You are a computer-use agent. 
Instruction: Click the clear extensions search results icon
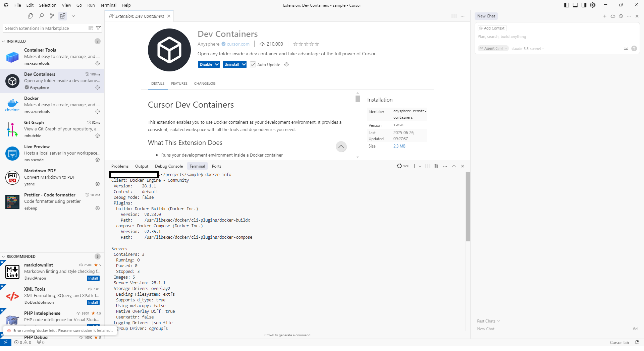tap(91, 28)
